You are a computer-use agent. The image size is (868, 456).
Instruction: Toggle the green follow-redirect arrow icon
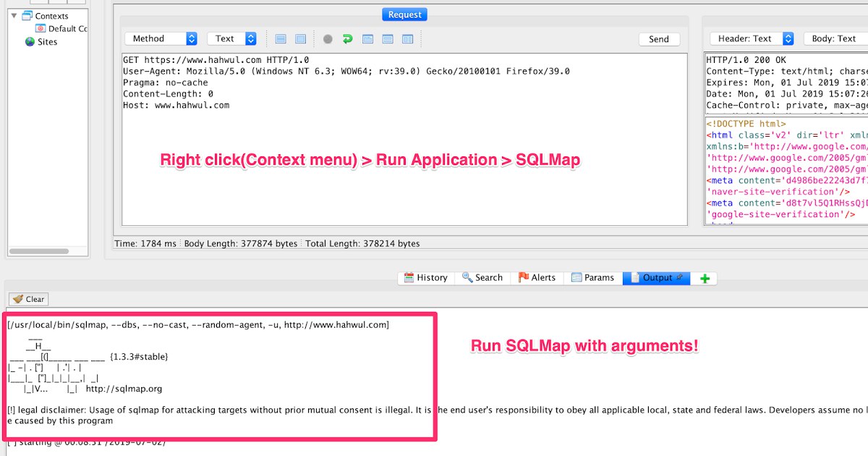[347, 39]
